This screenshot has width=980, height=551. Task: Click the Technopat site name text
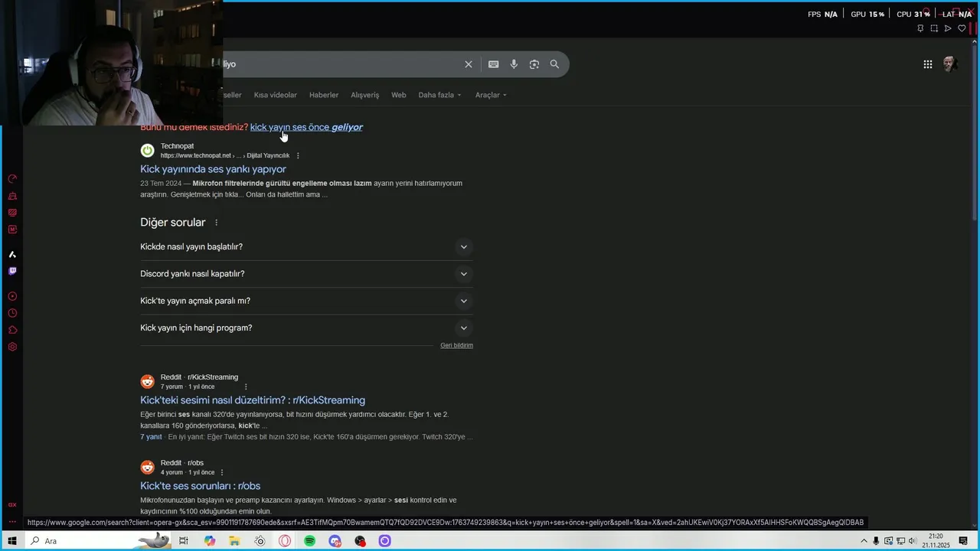tap(177, 146)
